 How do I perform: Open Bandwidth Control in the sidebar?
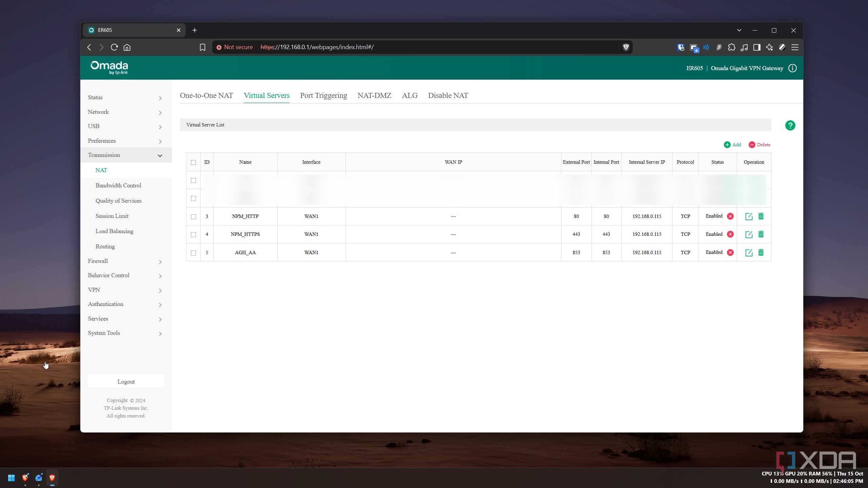(x=118, y=186)
